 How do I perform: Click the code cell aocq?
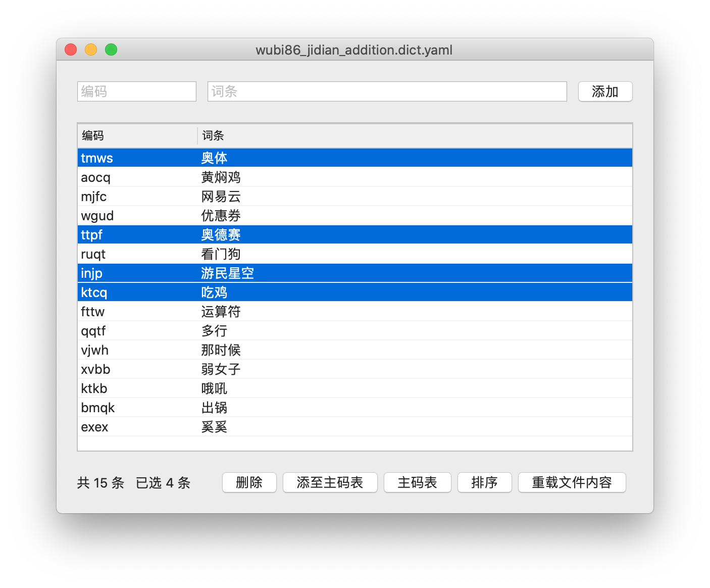pyautogui.click(x=95, y=178)
